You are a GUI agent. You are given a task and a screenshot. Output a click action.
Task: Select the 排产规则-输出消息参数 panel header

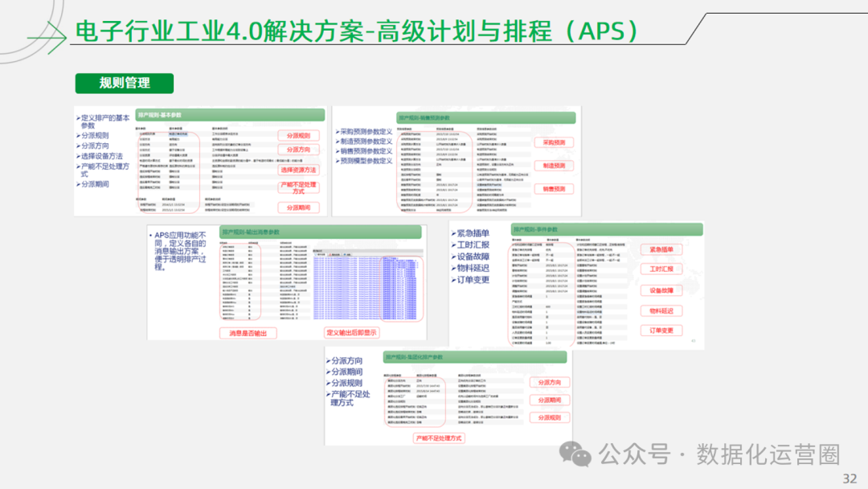321,232
